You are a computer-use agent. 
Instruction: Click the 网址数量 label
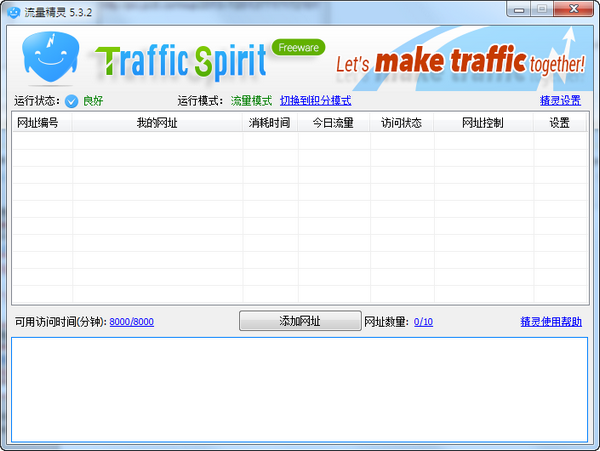(x=386, y=322)
